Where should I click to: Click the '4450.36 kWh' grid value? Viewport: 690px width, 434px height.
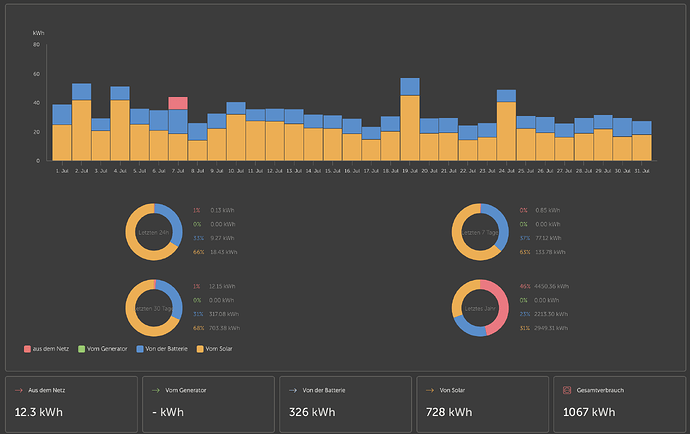[x=551, y=287]
